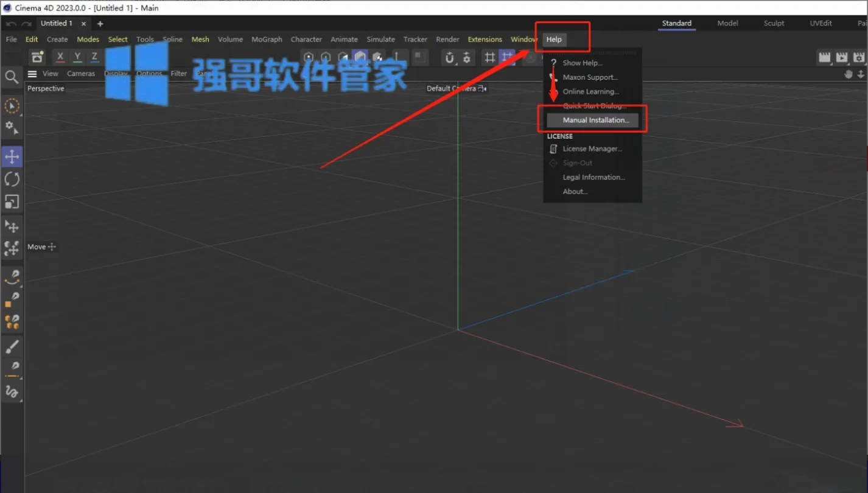Open the viewport Filter menu
Screen dimensions: 868x493
pyautogui.click(x=179, y=74)
